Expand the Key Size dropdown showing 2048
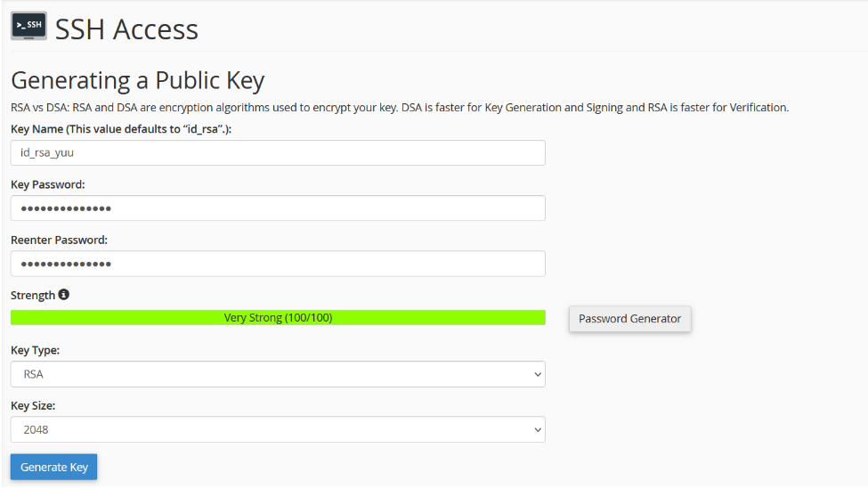This screenshot has width=868, height=489. pyautogui.click(x=278, y=429)
